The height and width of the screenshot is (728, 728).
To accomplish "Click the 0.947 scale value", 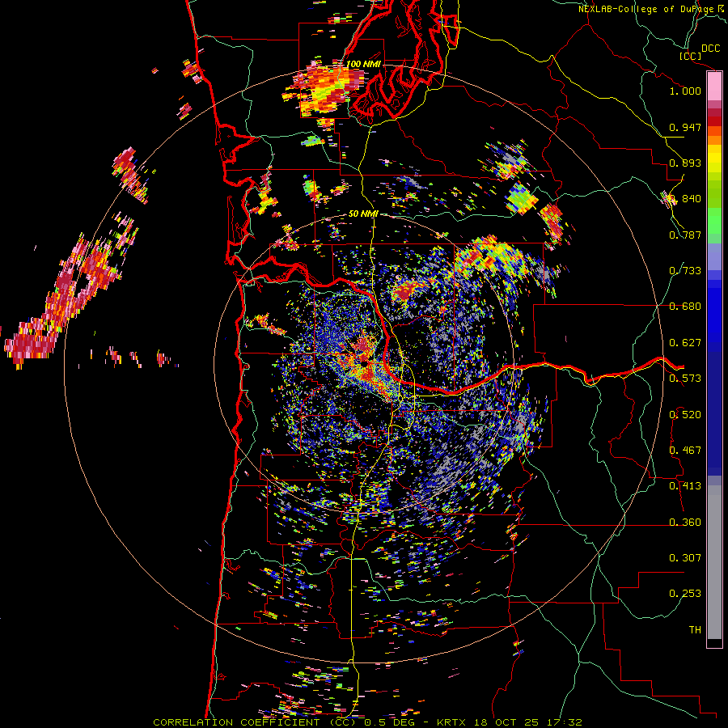I will 685,127.
